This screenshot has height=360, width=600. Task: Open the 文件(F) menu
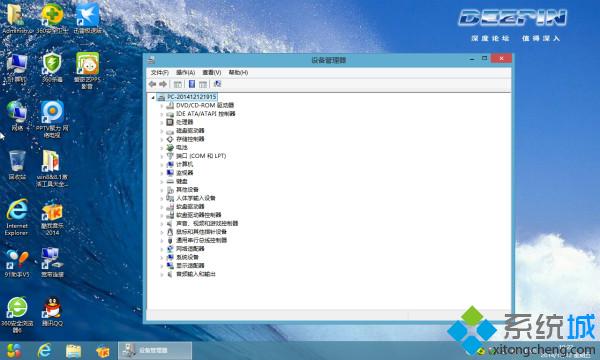[x=160, y=72]
